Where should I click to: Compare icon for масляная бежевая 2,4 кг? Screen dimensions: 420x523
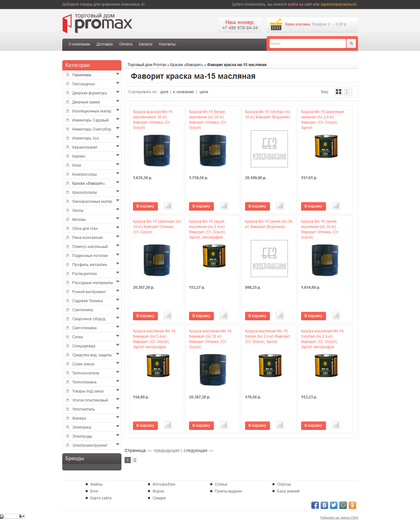tap(168, 425)
